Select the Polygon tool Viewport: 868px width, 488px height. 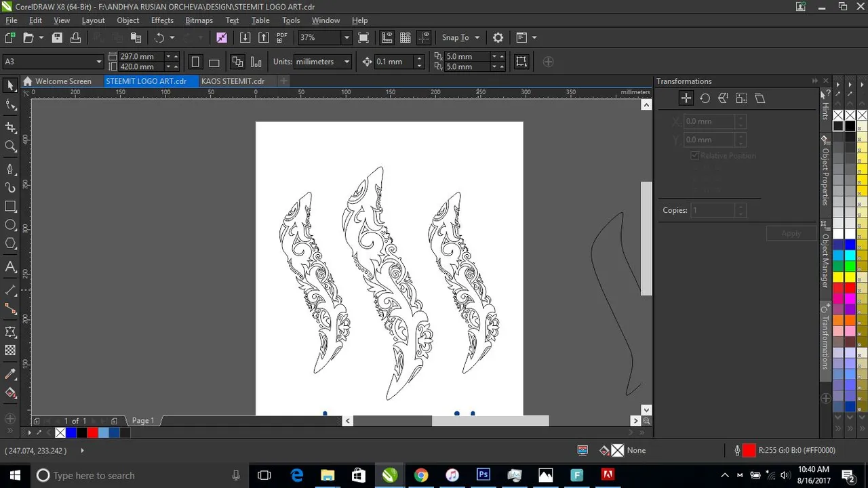pos(10,244)
